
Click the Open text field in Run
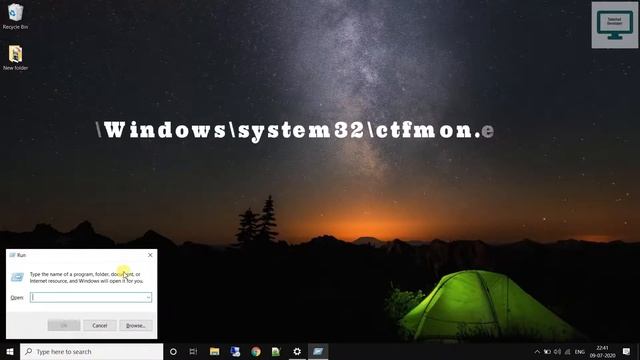click(91, 297)
